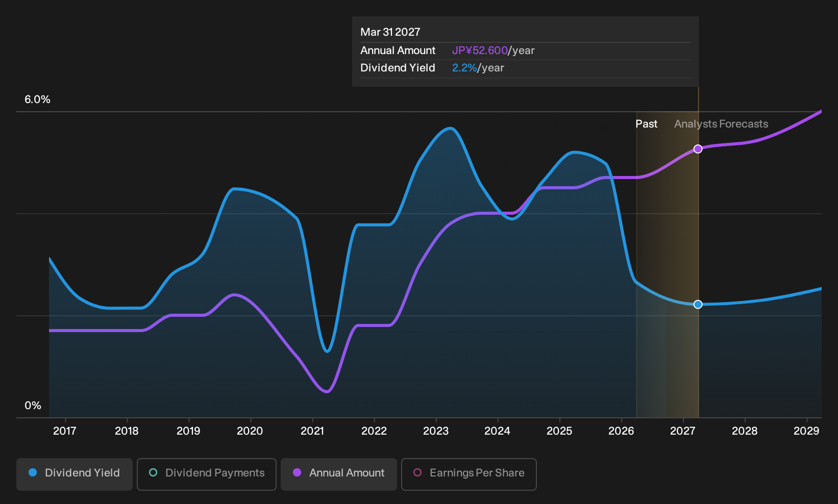Viewport: 838px width, 504px height.
Task: Select the blue marker on Dividend Yield line
Action: (x=698, y=305)
